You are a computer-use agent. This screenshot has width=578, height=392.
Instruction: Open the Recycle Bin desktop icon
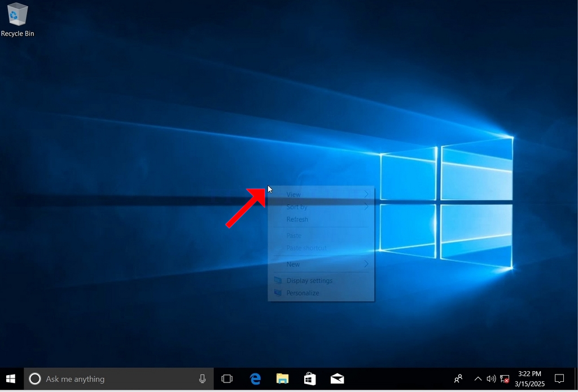(17, 19)
